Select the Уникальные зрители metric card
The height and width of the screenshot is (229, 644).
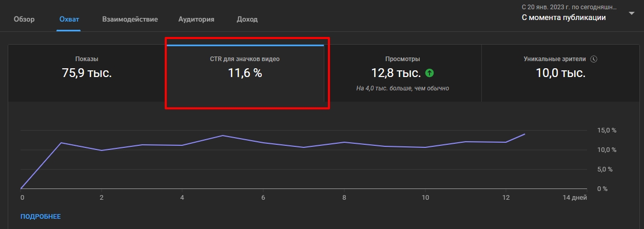(x=560, y=72)
